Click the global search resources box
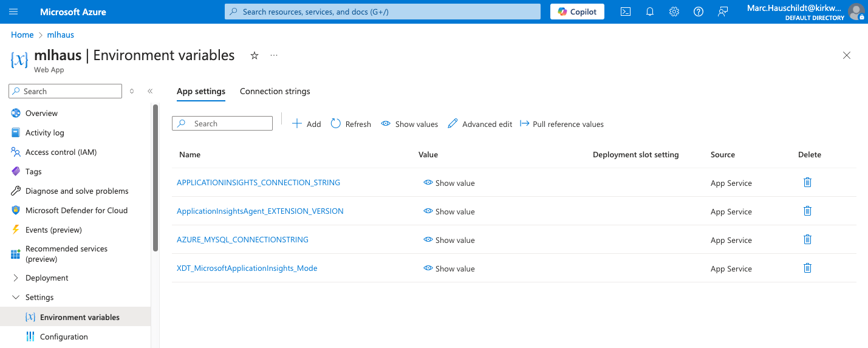Viewport: 868px width, 348px height. coord(383,12)
